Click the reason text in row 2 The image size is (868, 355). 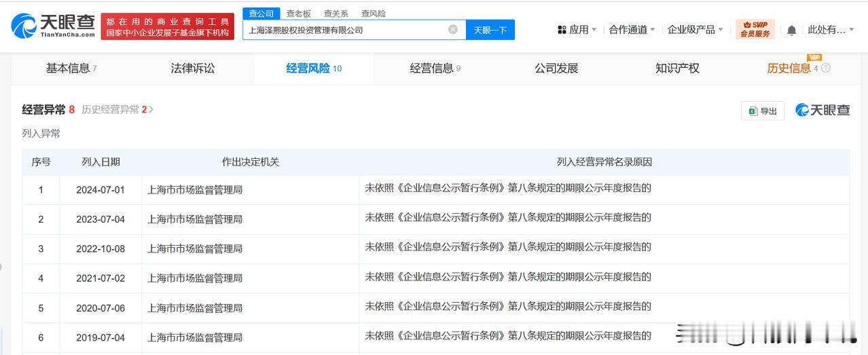[x=508, y=218]
